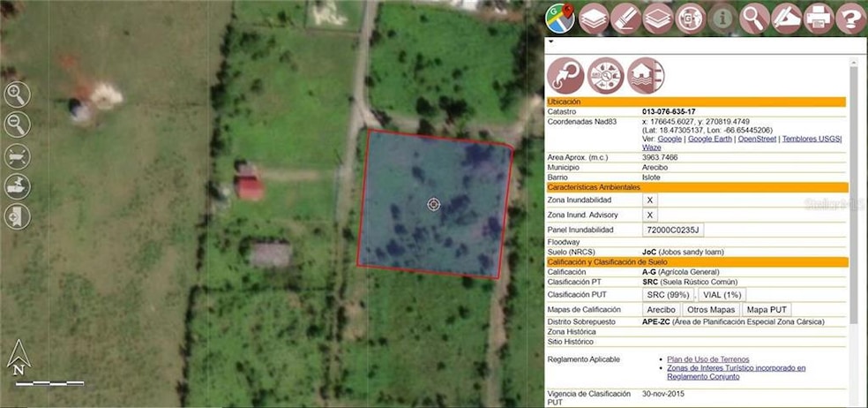This screenshot has width=868, height=408.
Task: Click the Mapa PUT button
Action: 767,310
